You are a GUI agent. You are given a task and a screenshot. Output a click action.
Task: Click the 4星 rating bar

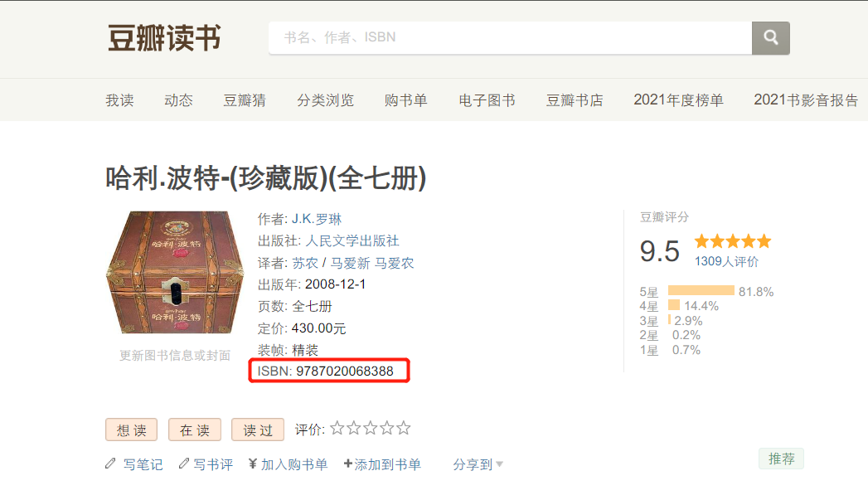[x=674, y=305]
